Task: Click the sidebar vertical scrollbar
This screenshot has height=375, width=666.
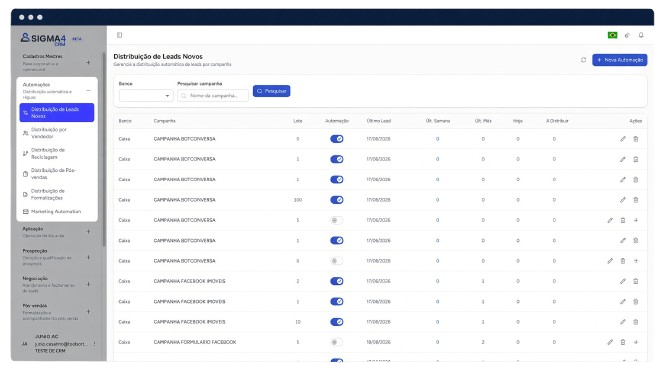Action: pos(104,149)
